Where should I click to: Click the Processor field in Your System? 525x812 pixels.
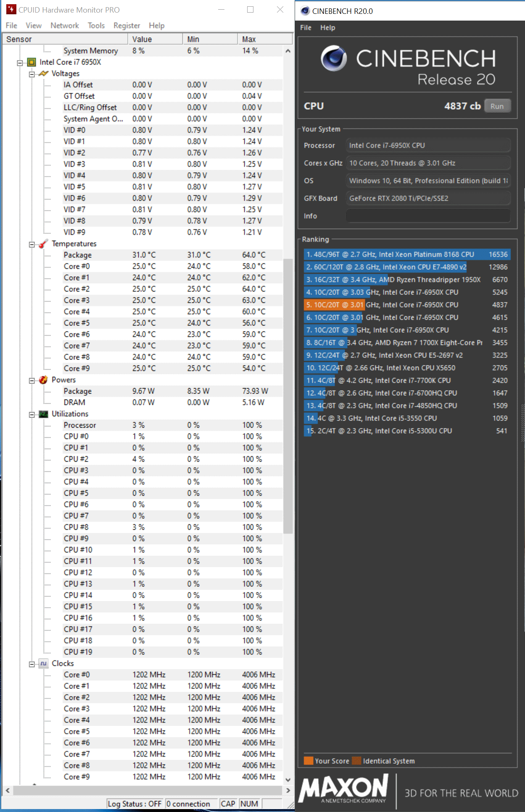[428, 145]
